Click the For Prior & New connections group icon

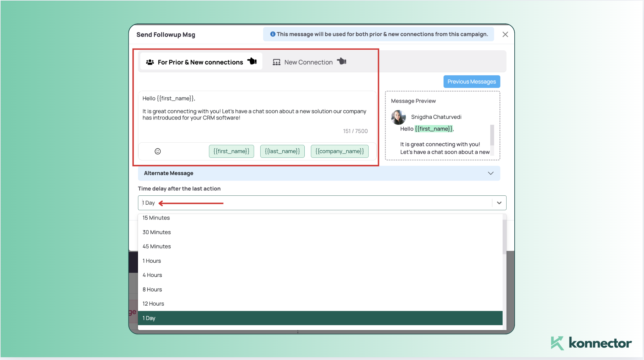[150, 62]
